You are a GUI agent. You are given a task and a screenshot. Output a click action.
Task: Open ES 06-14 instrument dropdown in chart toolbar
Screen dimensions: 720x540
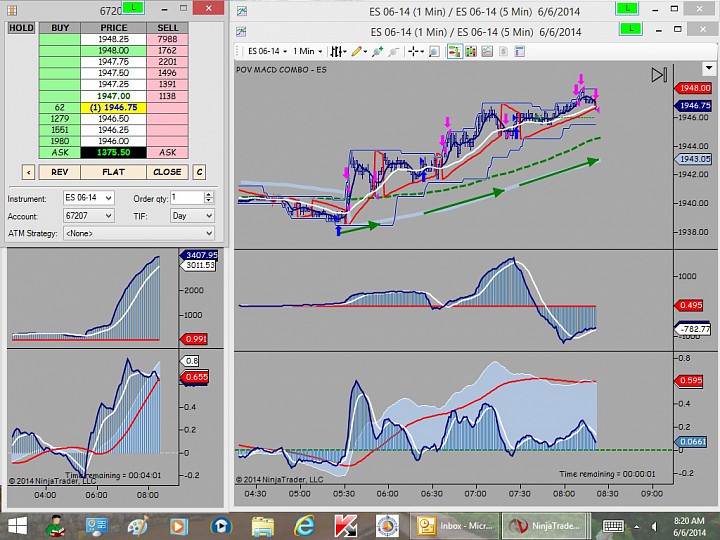[267, 51]
